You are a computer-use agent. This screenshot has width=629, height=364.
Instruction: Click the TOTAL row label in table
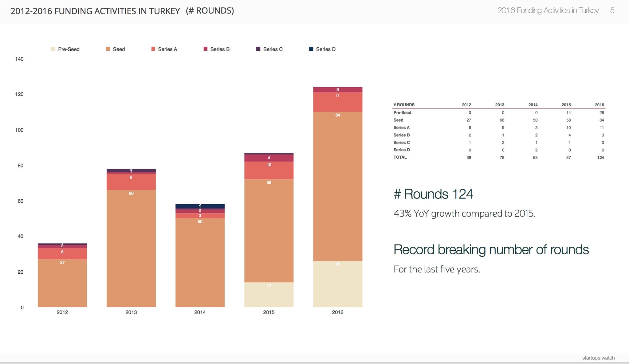point(400,157)
